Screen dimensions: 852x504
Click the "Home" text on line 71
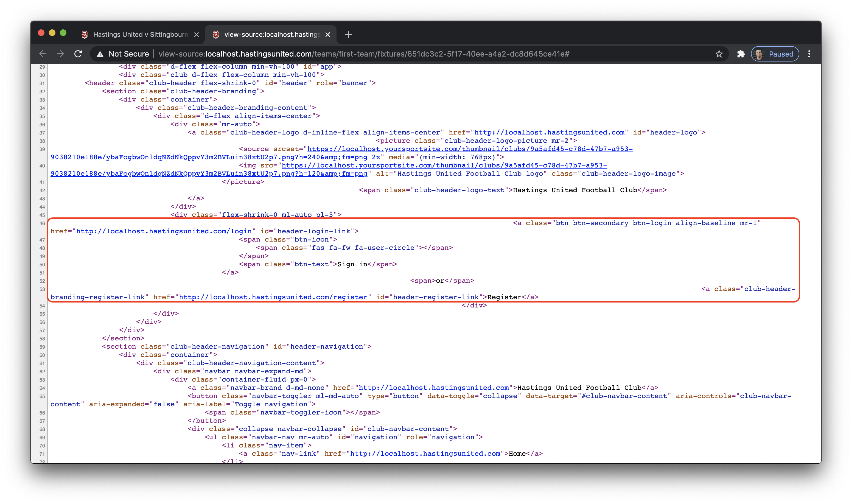[517, 454]
